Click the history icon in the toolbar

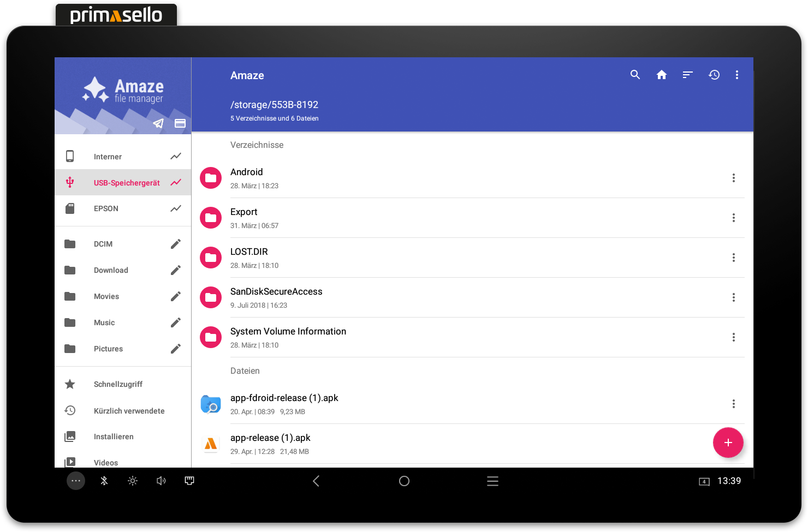coord(714,75)
